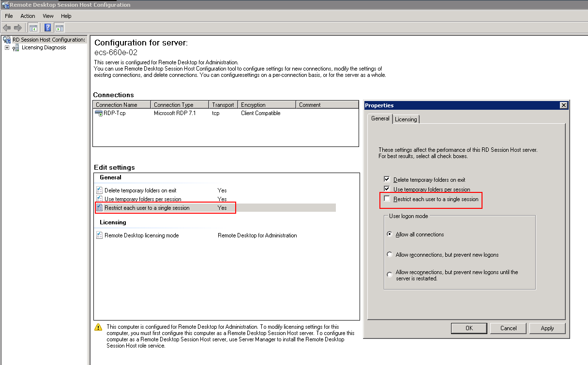Viewport: 588px width, 365px height.
Task: Click the Transport column header
Action: (224, 104)
